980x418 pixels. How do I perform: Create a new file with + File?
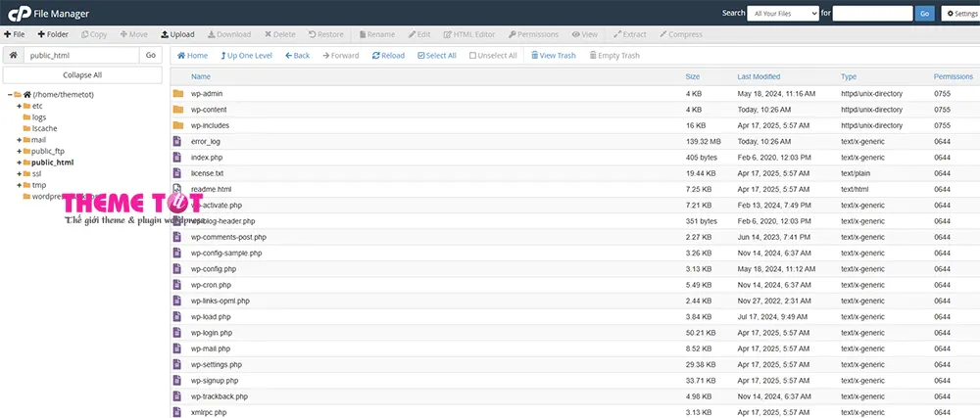point(15,34)
